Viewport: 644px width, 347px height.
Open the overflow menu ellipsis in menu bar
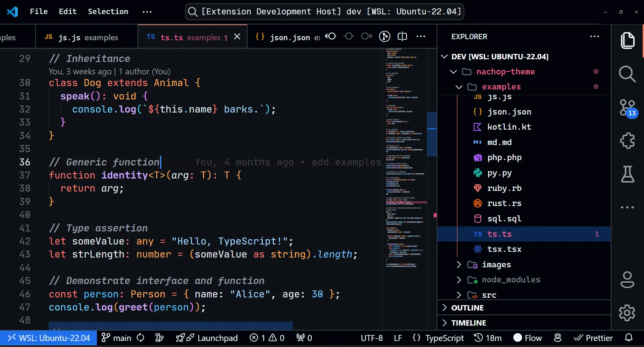(147, 12)
